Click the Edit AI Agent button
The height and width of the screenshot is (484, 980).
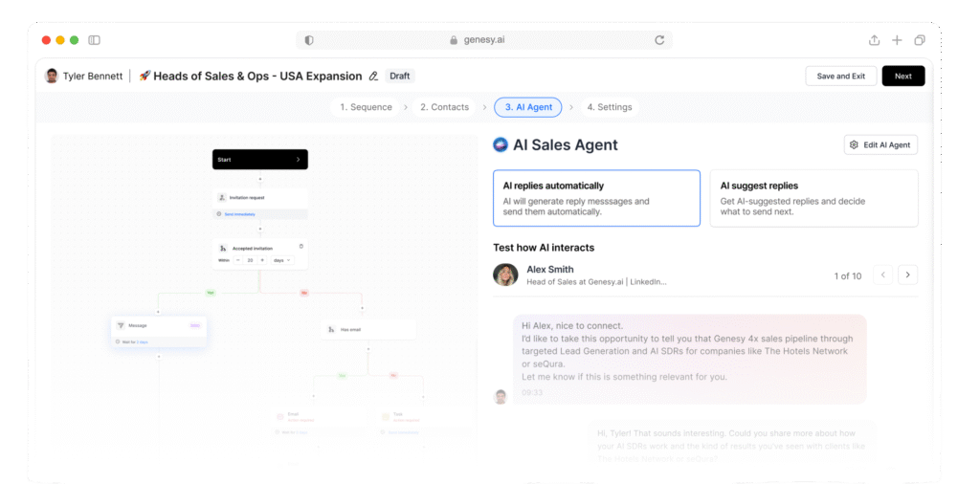pos(880,144)
